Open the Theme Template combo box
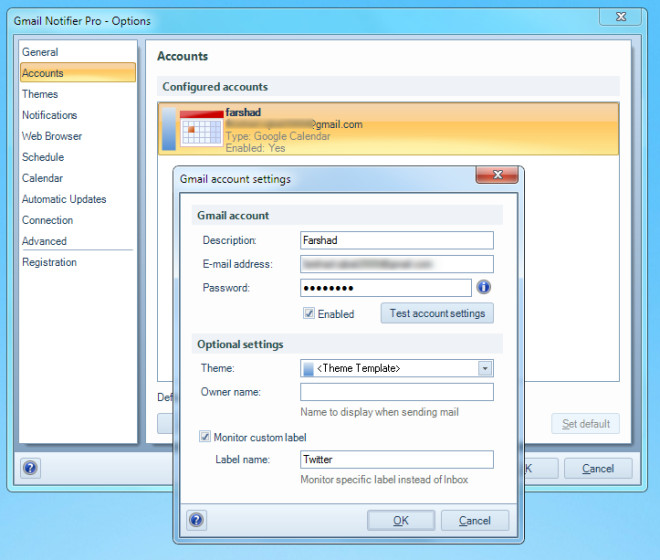Image resolution: width=660 pixels, height=560 pixels. pyautogui.click(x=397, y=368)
